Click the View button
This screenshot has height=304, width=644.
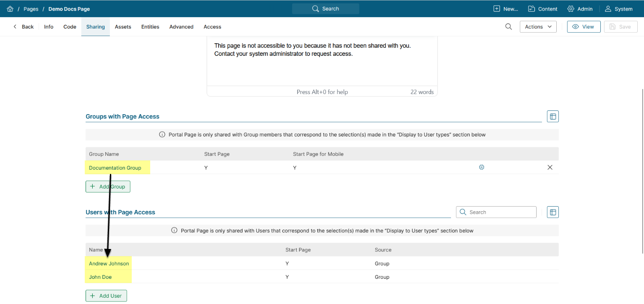584,27
